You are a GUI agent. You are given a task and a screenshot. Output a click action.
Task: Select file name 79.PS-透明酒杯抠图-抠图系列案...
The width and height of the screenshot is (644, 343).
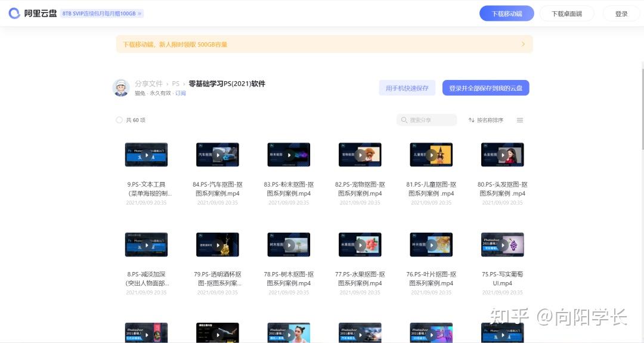pos(218,279)
